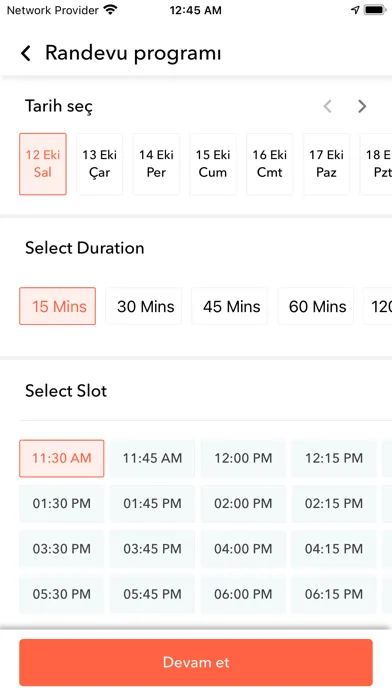The height and width of the screenshot is (696, 392).
Task: Pick the 12:15 PM time slot
Action: [x=334, y=459]
